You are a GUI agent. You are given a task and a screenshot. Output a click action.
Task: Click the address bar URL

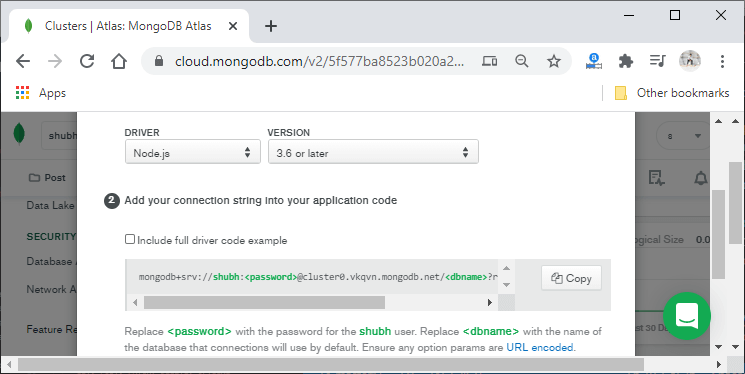pyautogui.click(x=319, y=61)
